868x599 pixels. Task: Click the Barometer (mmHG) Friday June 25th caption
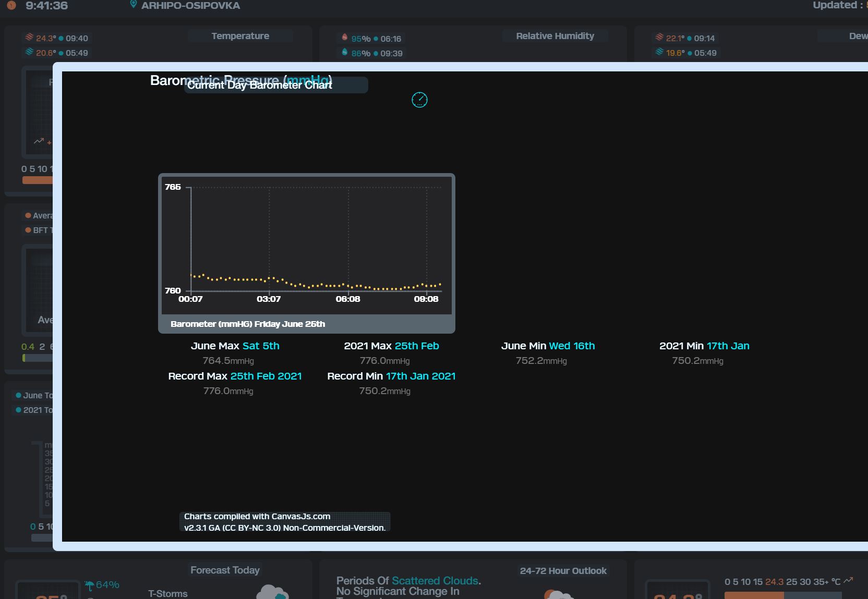pos(248,324)
